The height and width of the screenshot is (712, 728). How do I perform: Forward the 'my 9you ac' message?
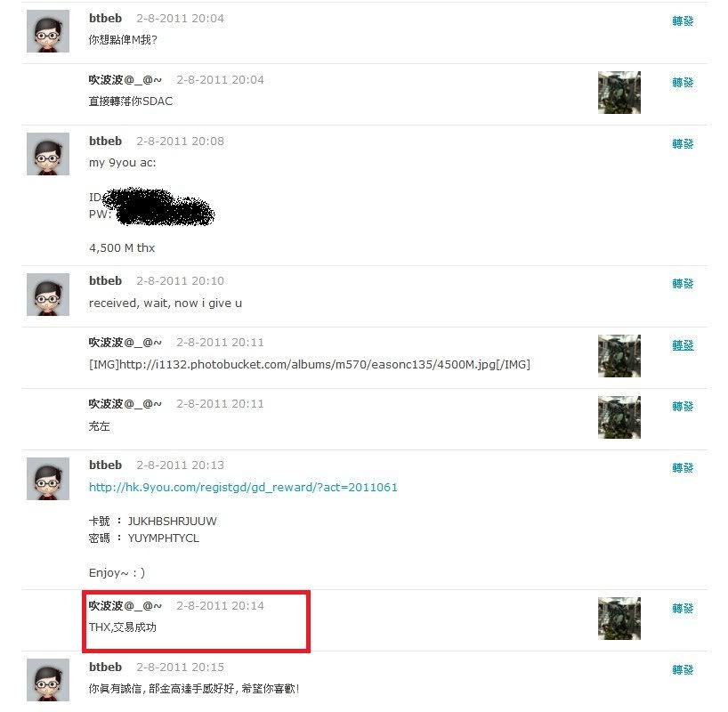tap(683, 143)
